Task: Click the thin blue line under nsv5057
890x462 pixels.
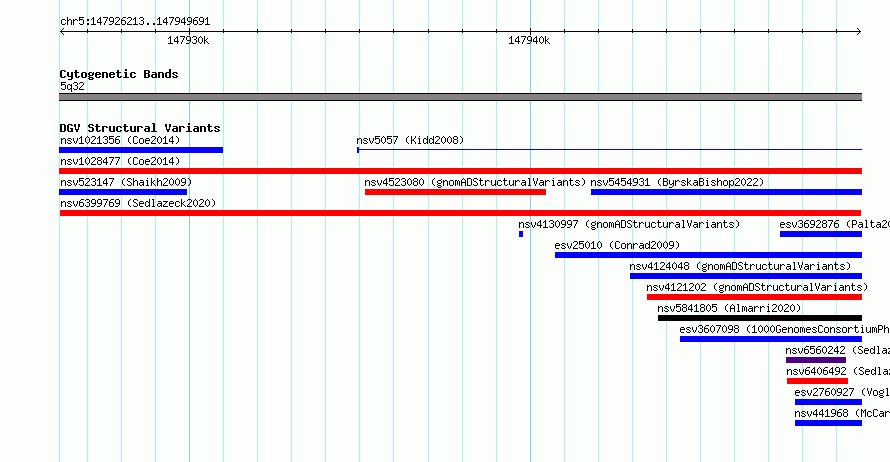Action: click(x=610, y=150)
